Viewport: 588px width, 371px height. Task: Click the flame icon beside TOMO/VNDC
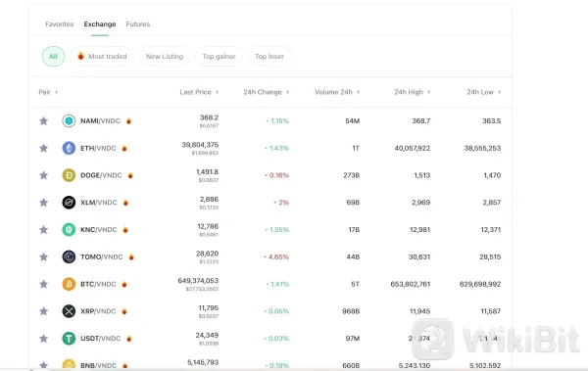[131, 256]
